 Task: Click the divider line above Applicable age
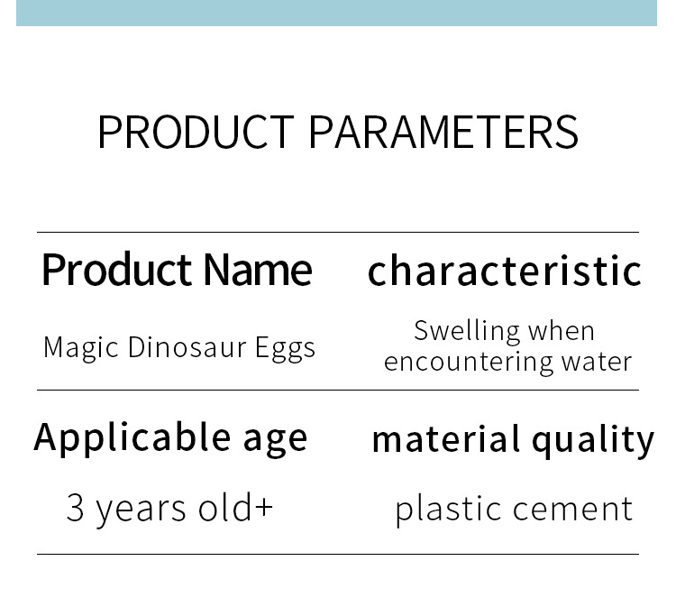[x=337, y=391]
